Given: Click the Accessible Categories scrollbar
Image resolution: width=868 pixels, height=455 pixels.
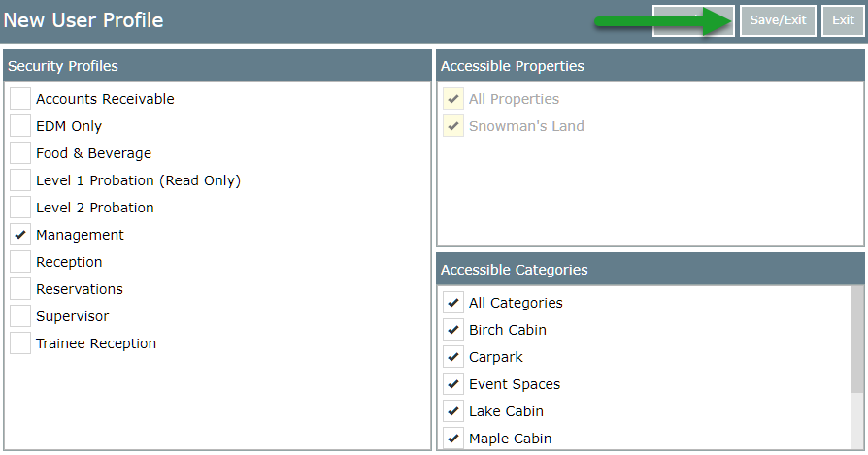Looking at the screenshot, I should point(857,340).
